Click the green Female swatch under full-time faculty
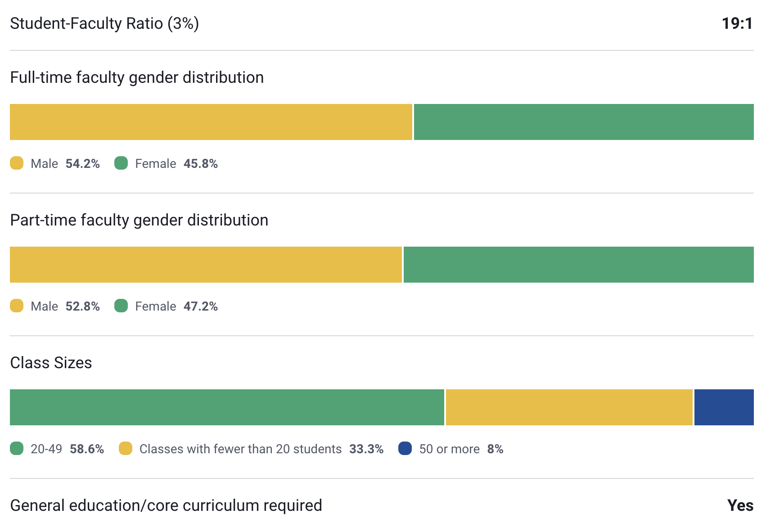The width and height of the screenshot is (775, 532). pos(121,163)
